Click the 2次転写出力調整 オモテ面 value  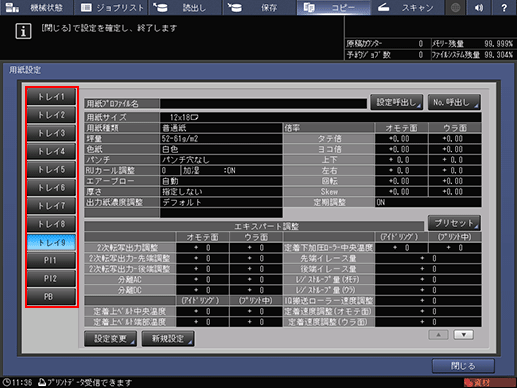(x=202, y=248)
